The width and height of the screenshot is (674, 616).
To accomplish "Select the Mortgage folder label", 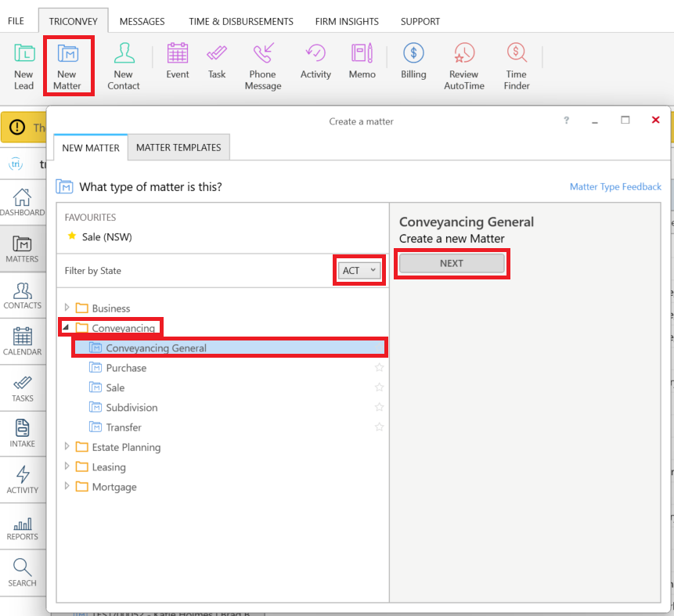I will (114, 487).
